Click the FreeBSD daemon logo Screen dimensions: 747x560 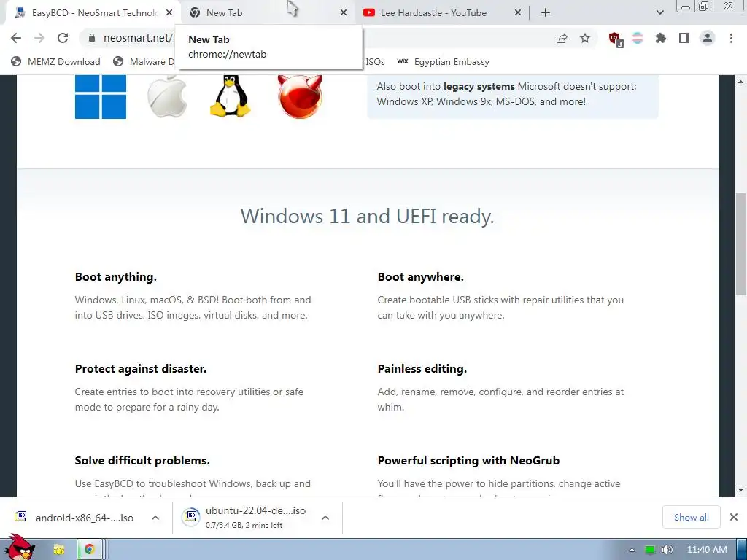coord(300,97)
